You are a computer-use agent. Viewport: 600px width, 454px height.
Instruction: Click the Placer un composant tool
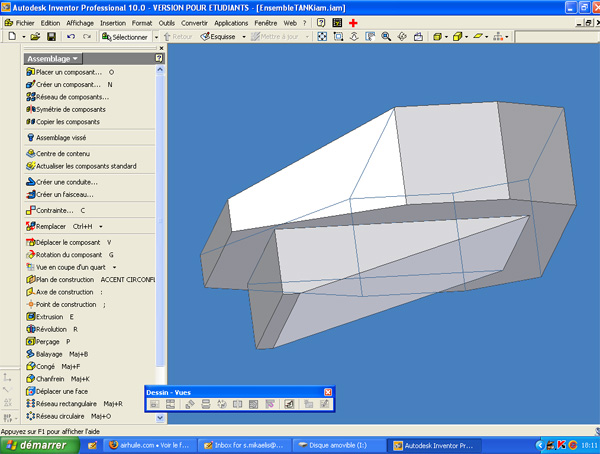pos(68,72)
